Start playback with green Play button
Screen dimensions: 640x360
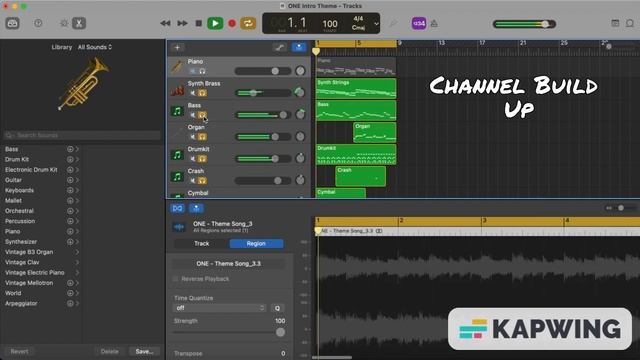coord(215,23)
